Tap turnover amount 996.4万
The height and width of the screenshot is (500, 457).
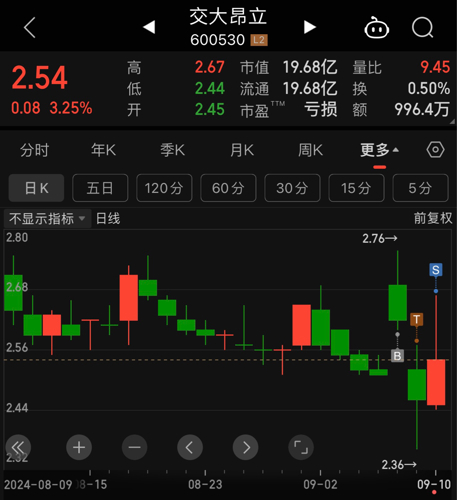tap(422, 110)
